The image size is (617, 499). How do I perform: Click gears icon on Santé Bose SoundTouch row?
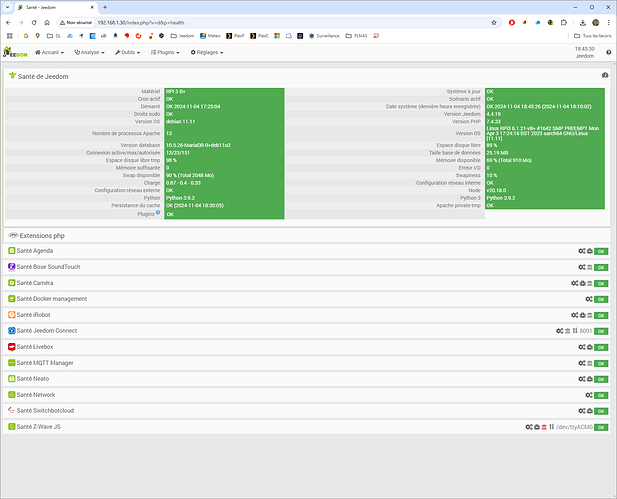coord(582,267)
